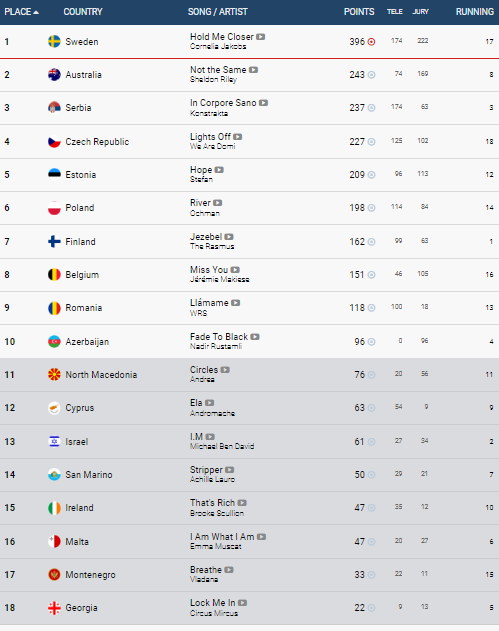Viewport: 499px width, 631px height.
Task: Open the Sweden country link
Action: click(x=82, y=41)
